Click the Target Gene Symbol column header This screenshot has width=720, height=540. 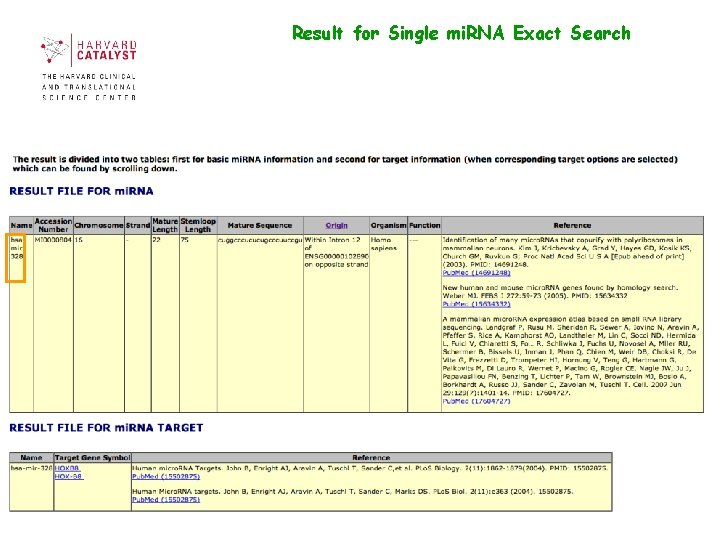point(92,458)
